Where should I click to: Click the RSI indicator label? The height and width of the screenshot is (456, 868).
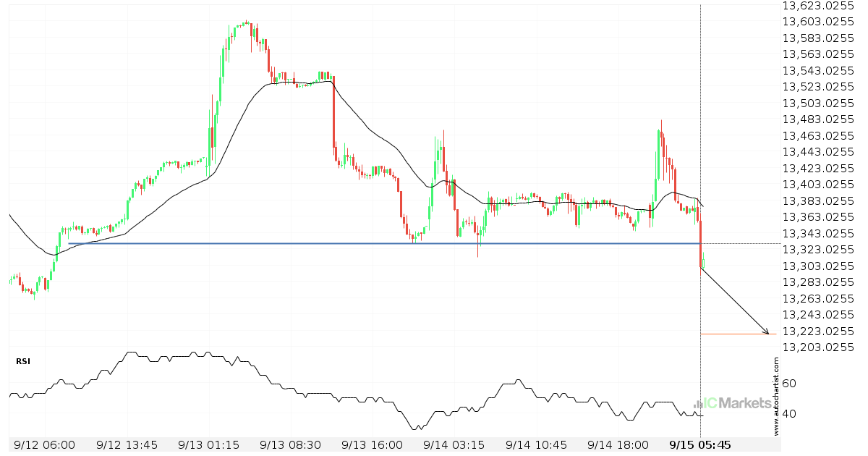coord(24,360)
